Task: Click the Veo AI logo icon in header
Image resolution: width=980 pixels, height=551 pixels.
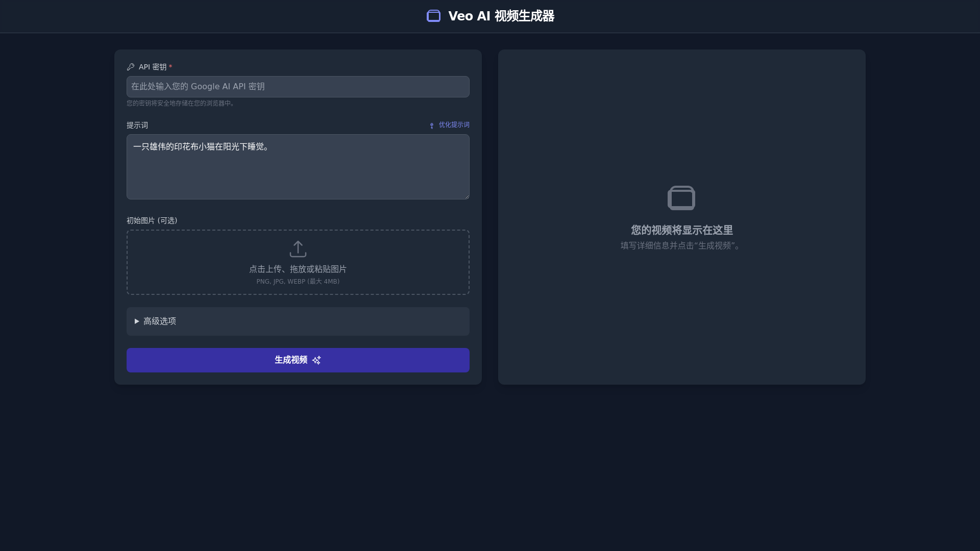Action: tap(433, 16)
